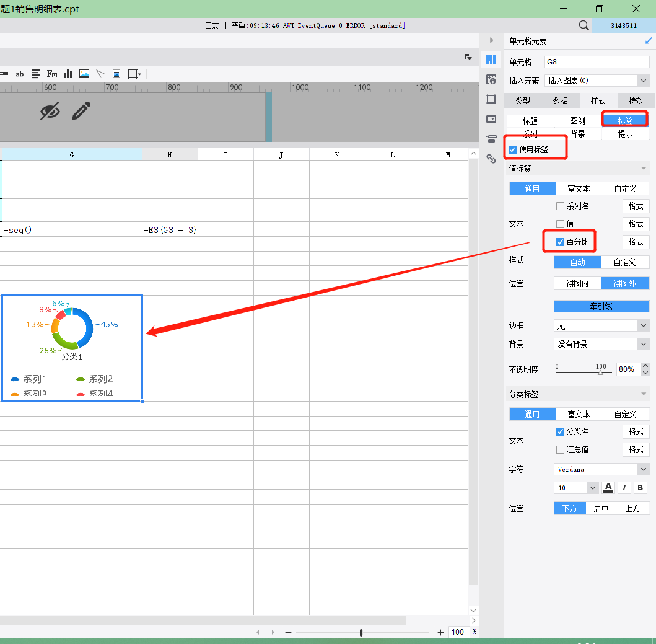
Task: Click the font color 'A' icon
Action: coord(608,487)
